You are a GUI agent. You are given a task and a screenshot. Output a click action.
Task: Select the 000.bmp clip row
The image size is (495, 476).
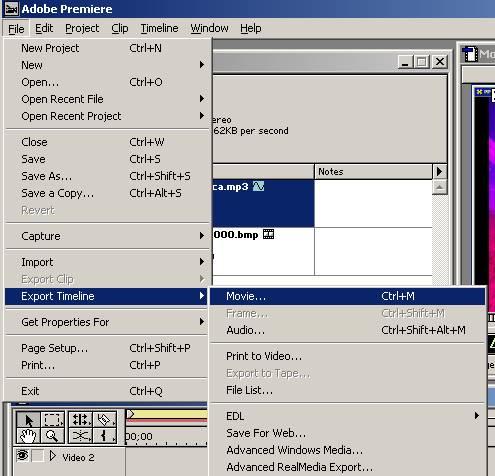pos(263,251)
